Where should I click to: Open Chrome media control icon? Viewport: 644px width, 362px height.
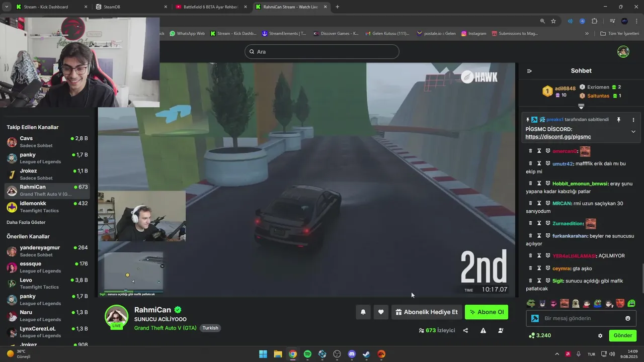coord(612,21)
